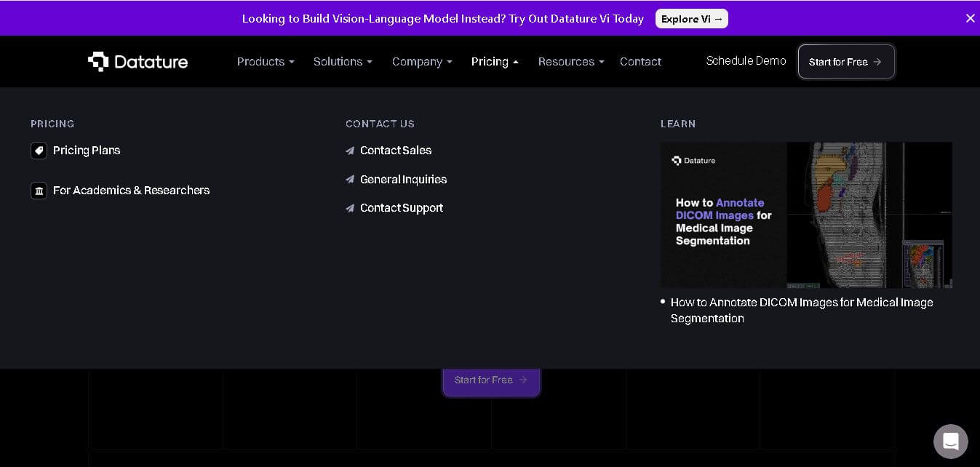980x467 pixels.
Task: Click the navbar Start for Free button
Action: [846, 62]
